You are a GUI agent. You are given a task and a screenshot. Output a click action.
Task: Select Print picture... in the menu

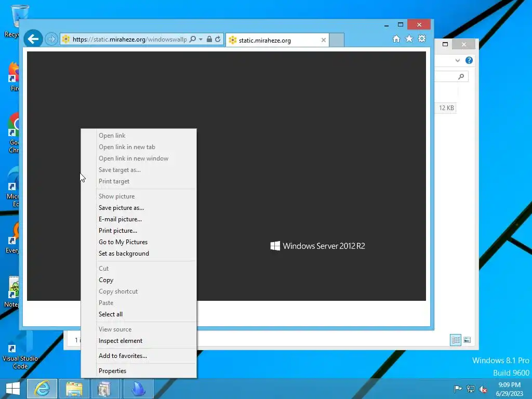[118, 231]
